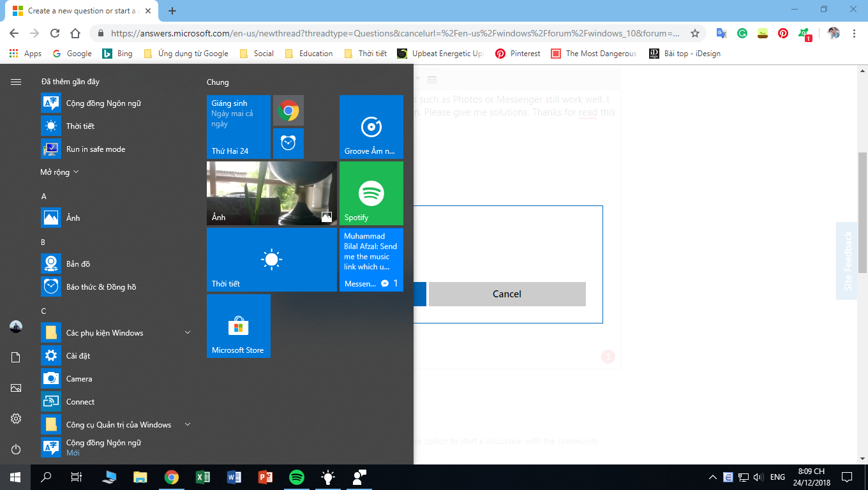Click the answers.microsoft.com address bar
The height and width of the screenshot is (490, 868).
[x=396, y=33]
